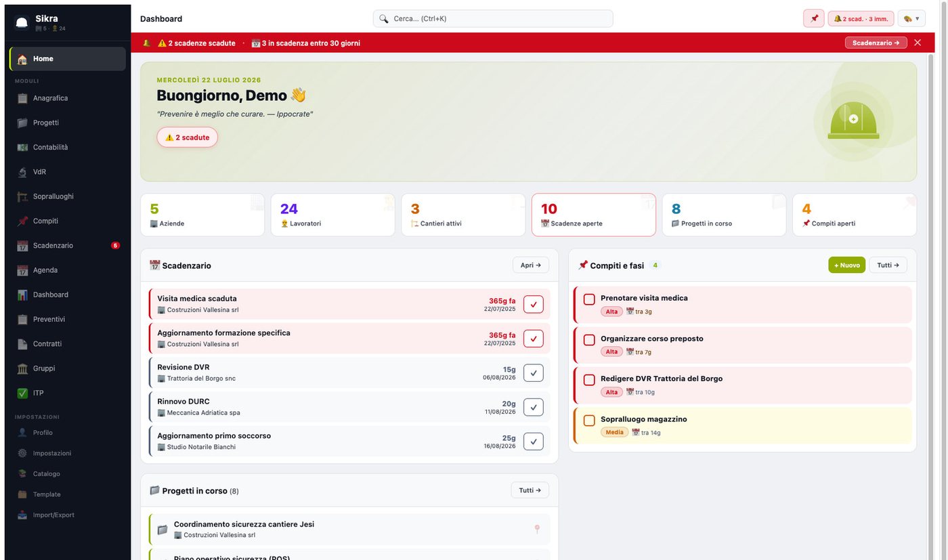Click the deadline bell notification badge
Image resolution: width=948 pixels, height=560 pixels.
(861, 18)
